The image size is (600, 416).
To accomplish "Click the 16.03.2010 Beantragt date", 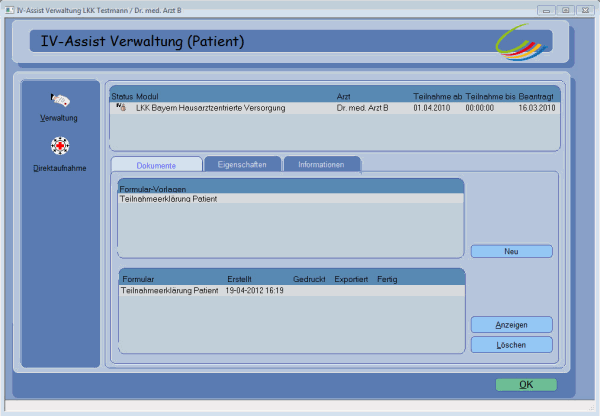I will [537, 108].
